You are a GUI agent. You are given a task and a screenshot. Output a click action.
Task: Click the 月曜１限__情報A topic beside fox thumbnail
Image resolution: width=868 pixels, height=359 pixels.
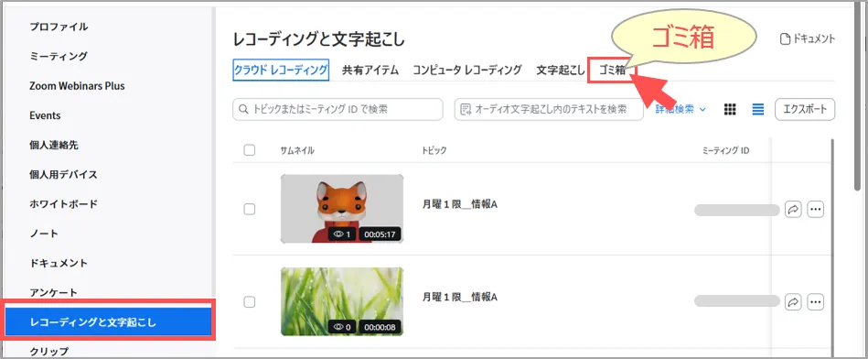[x=460, y=204]
